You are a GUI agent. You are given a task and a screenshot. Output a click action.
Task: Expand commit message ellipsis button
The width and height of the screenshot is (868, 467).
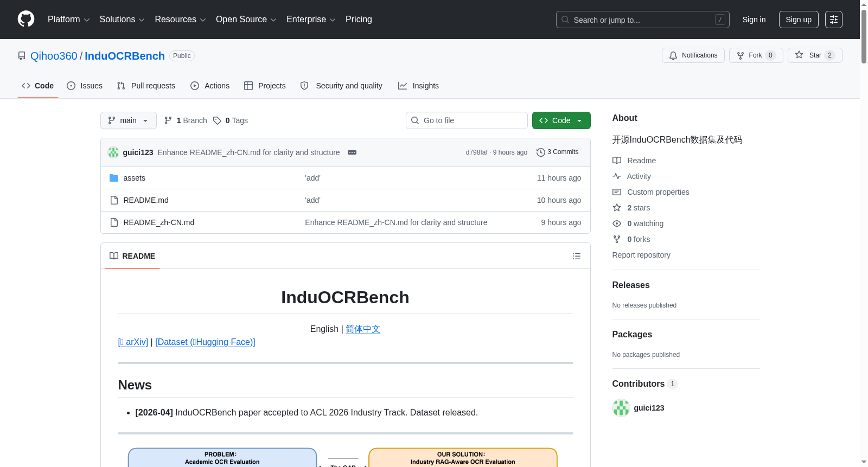[352, 152]
